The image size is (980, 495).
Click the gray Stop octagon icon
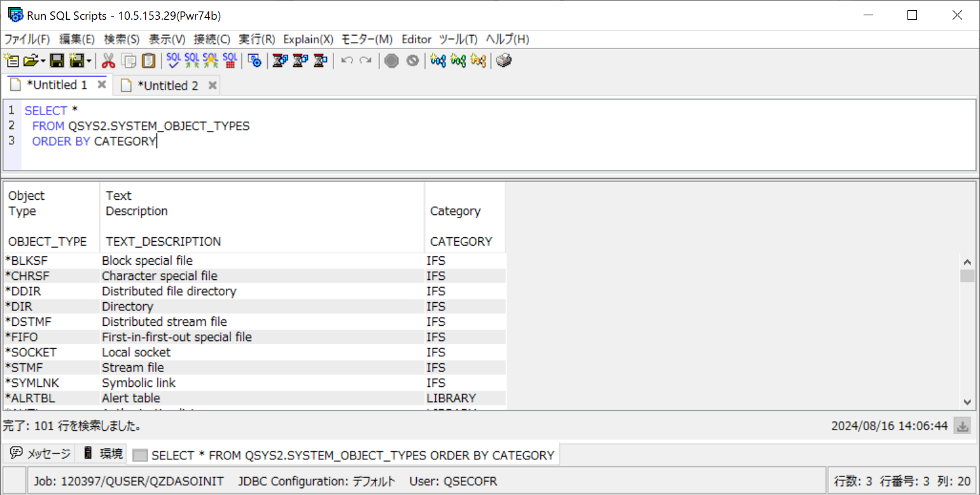tap(391, 60)
